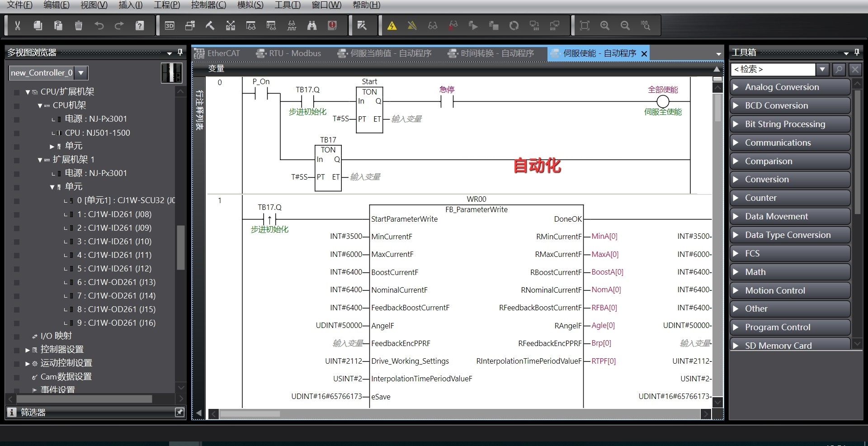
Task: Switch to 伺服当前值 - 自动程序 tab
Action: pyautogui.click(x=384, y=53)
